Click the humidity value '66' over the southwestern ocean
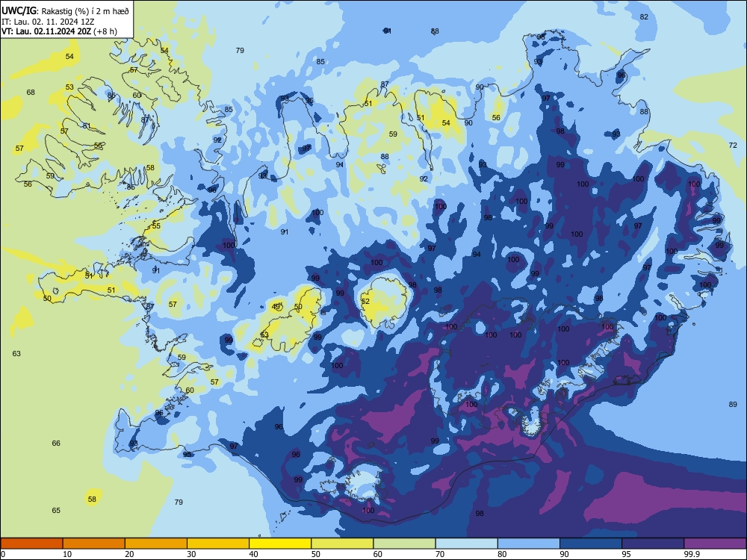747x560 pixels. coord(56,443)
